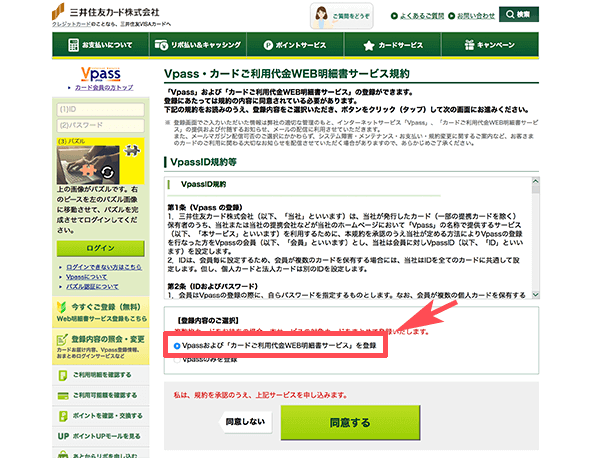Open ご利用明細を確認する sidebar item

[101, 375]
